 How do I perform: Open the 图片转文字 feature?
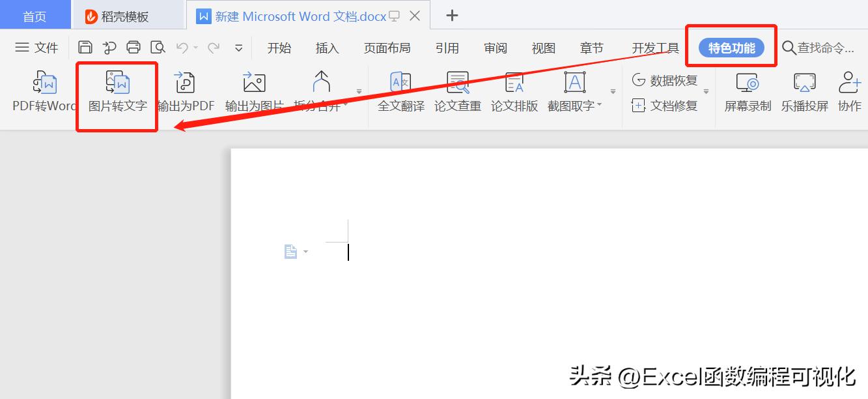pyautogui.click(x=117, y=91)
